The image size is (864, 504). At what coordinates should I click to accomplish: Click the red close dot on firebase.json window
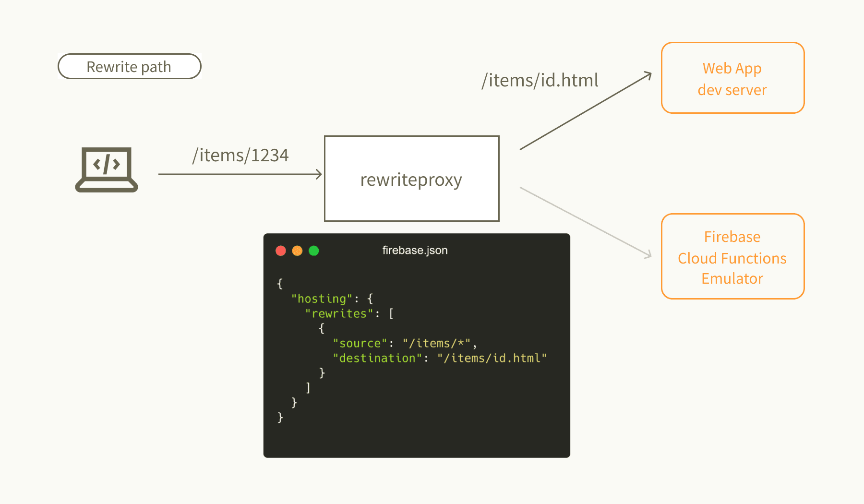click(x=281, y=251)
